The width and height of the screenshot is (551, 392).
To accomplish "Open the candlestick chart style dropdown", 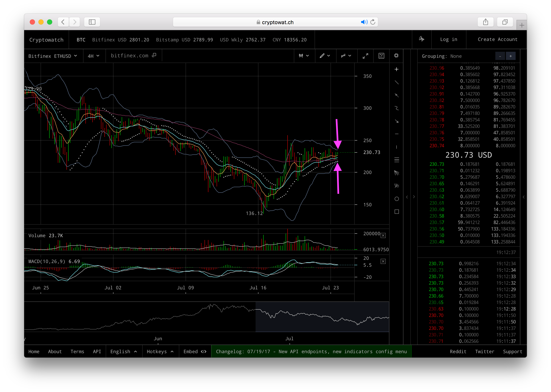I will [x=304, y=56].
